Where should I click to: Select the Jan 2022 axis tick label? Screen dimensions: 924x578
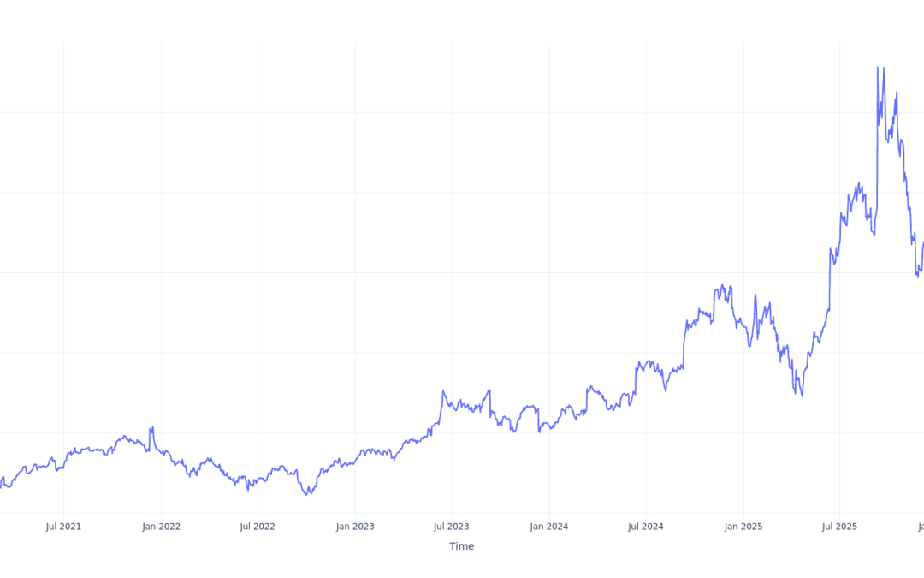(x=161, y=527)
